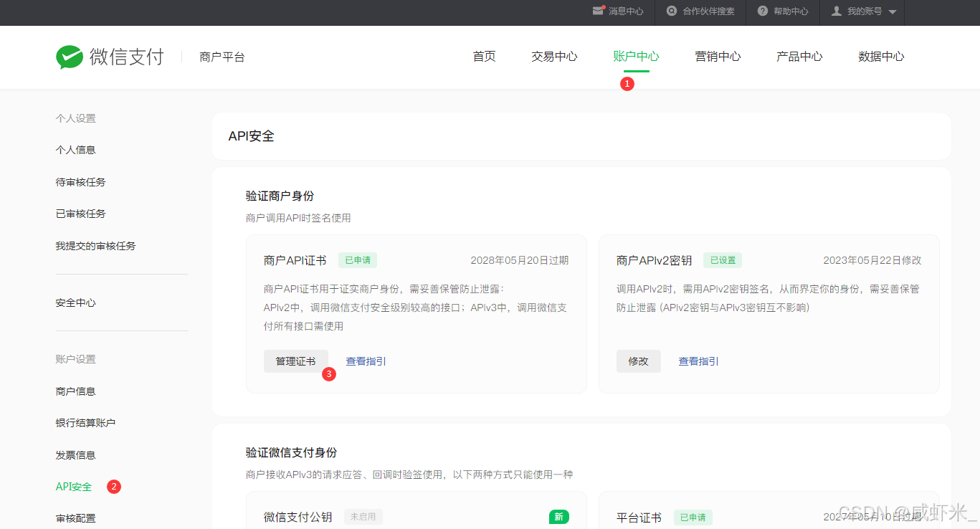980x529 pixels.
Task: Click the 验证商户身份 section heading
Action: [280, 196]
